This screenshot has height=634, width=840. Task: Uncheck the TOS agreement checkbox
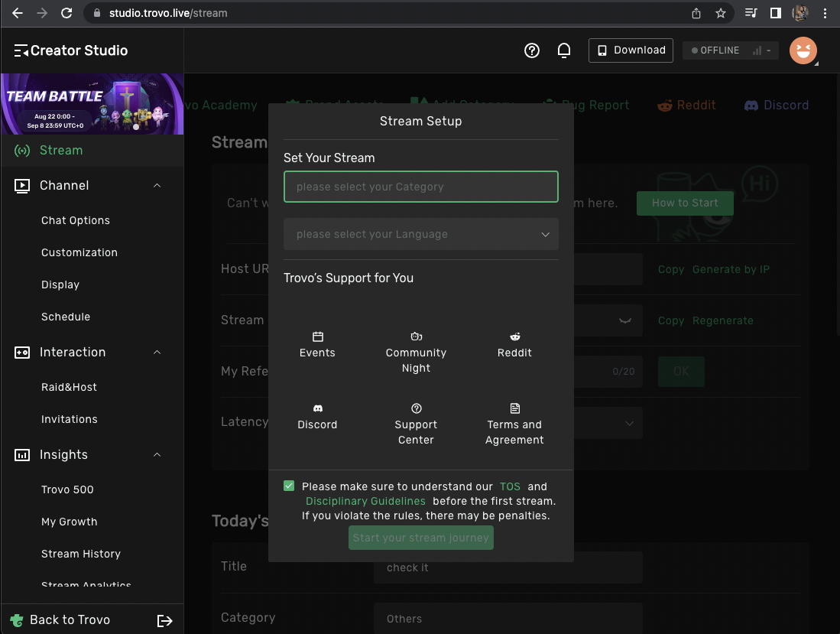coord(289,486)
